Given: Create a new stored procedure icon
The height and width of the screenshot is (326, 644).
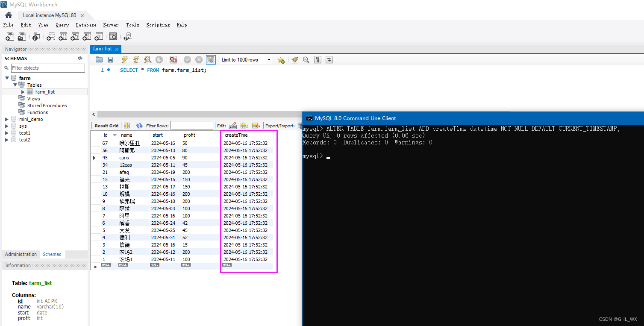Looking at the screenshot, I should 87,37.
